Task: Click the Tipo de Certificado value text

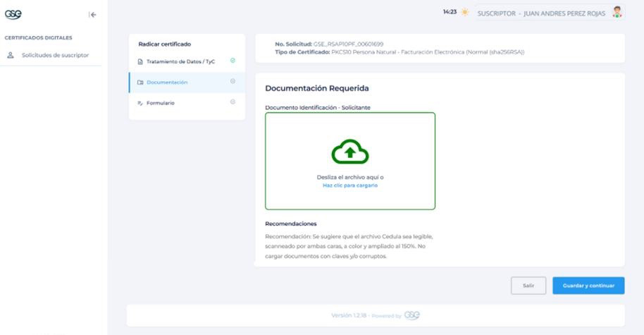Action: [x=428, y=52]
